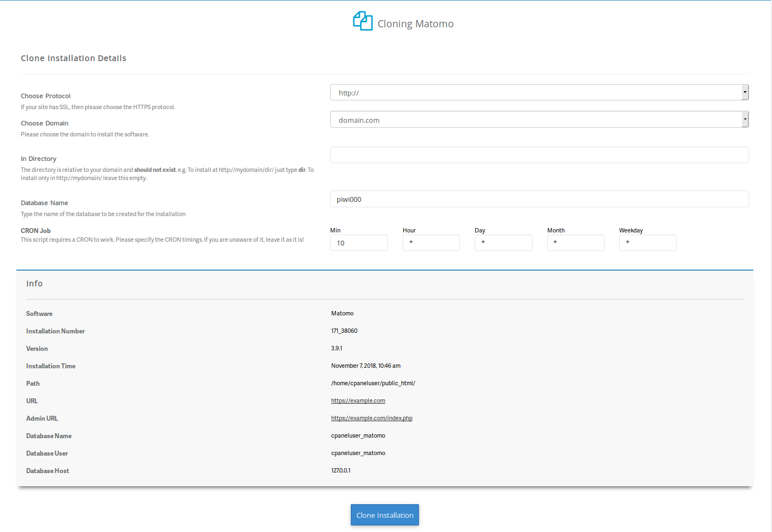
Task: Click the CRON Month input field
Action: click(x=576, y=243)
